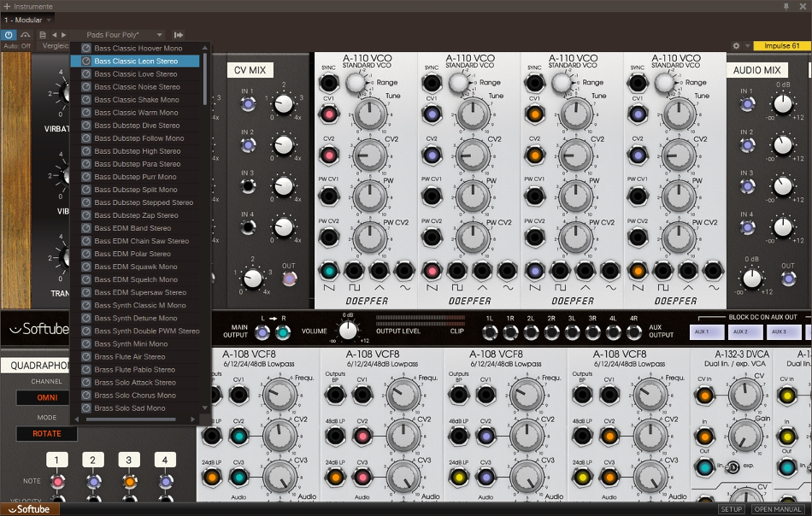
Task: Choose Bass Classic Noise Stereo from the list
Action: tap(135, 87)
